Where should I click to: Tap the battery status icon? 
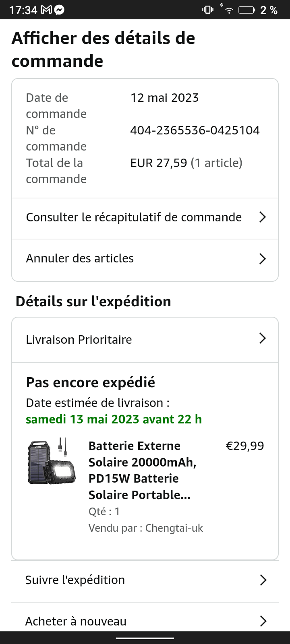point(246,10)
